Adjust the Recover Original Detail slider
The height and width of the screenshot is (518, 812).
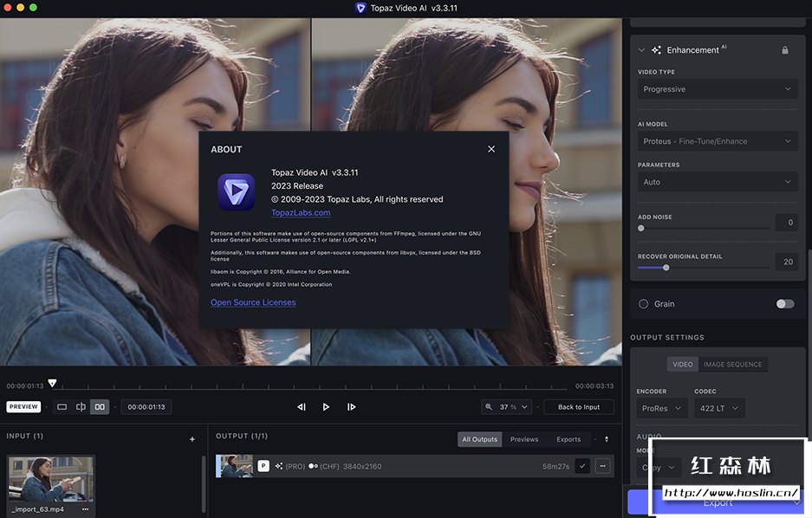point(666,268)
